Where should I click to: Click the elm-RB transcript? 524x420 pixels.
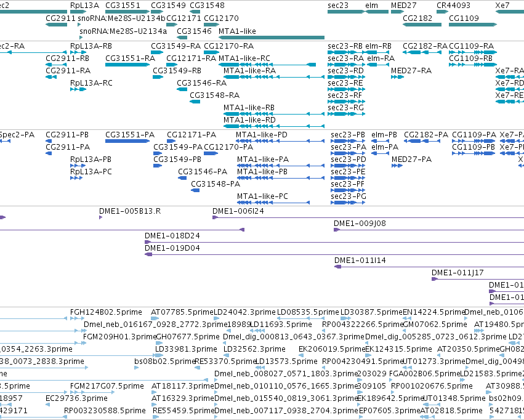click(376, 52)
